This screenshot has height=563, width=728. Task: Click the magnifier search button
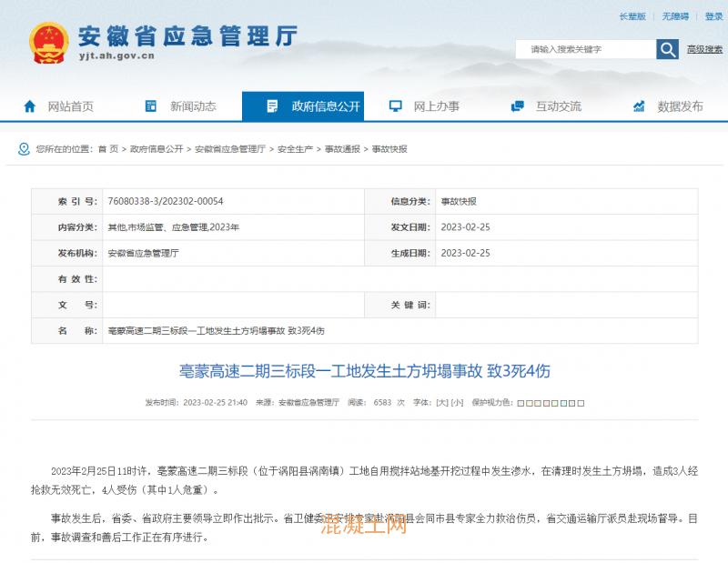(x=668, y=49)
